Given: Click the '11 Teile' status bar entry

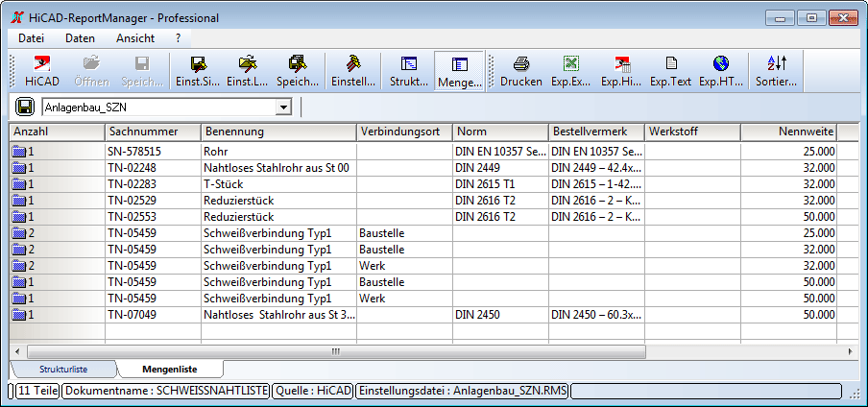Looking at the screenshot, I should click(37, 391).
